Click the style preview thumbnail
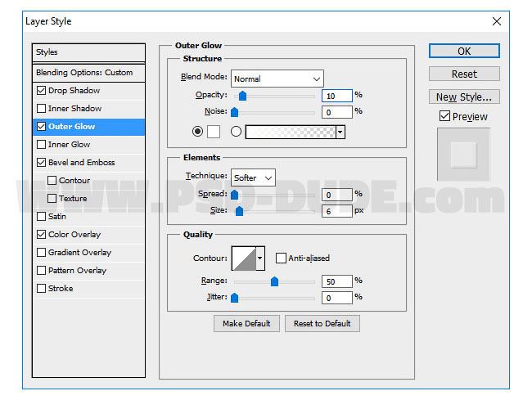The height and width of the screenshot is (400, 532). click(463, 155)
